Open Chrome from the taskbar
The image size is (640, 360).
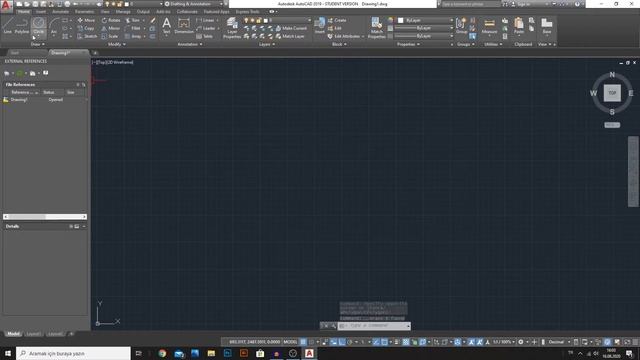point(162,353)
